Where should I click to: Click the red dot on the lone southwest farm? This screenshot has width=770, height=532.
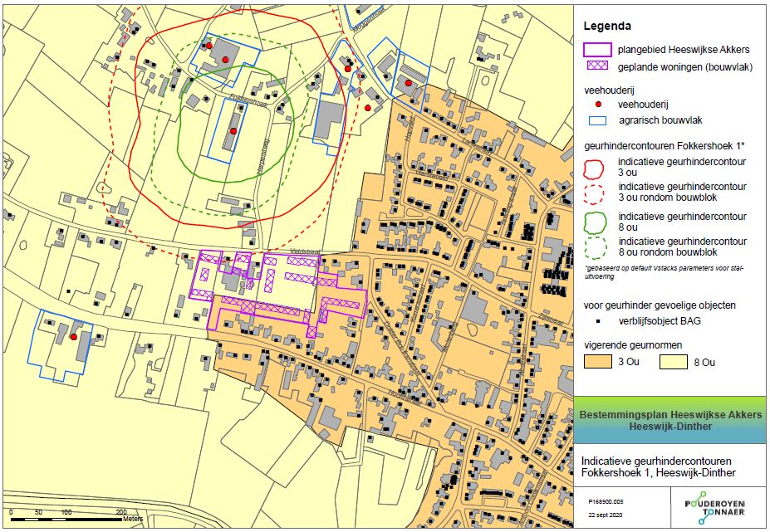[74, 337]
